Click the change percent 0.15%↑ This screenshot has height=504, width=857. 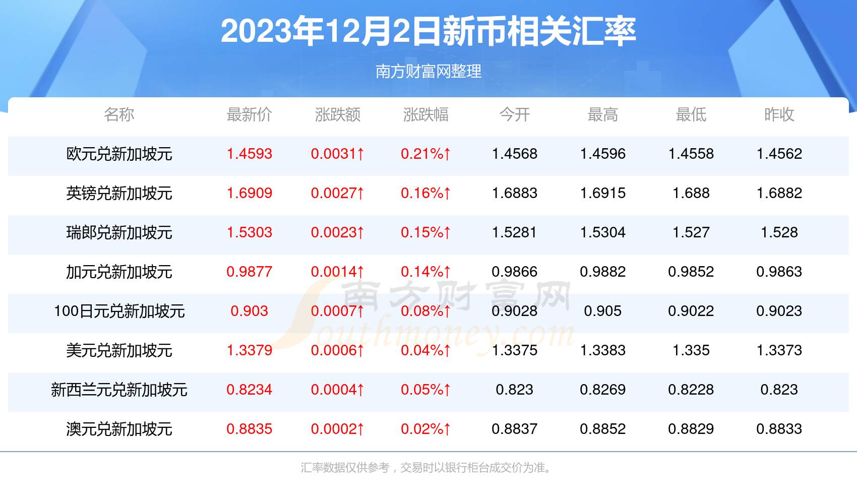click(426, 232)
